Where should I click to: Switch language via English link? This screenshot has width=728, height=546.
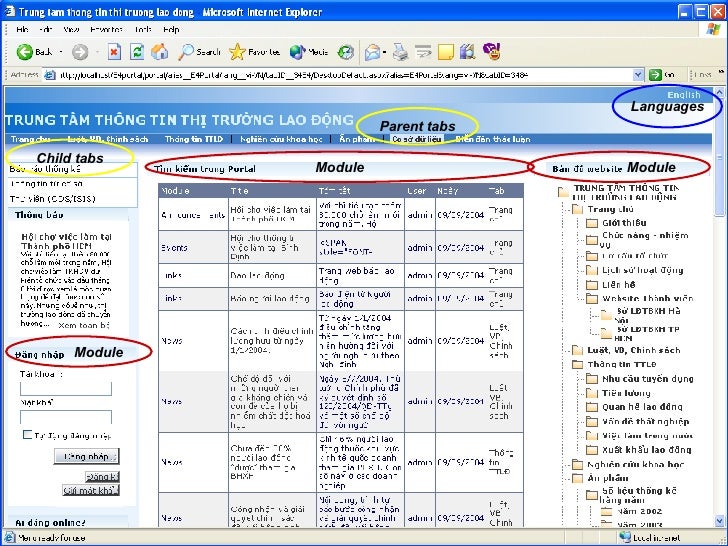point(683,95)
